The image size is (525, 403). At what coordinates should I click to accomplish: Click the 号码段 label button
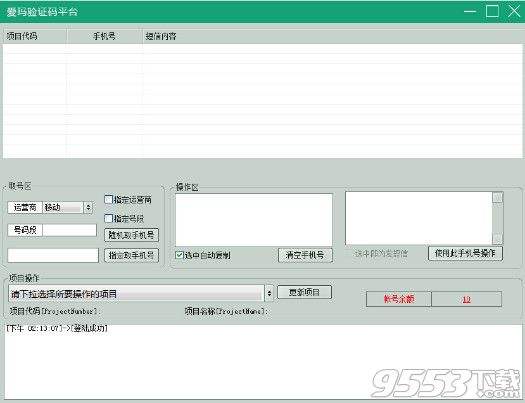pyautogui.click(x=25, y=230)
